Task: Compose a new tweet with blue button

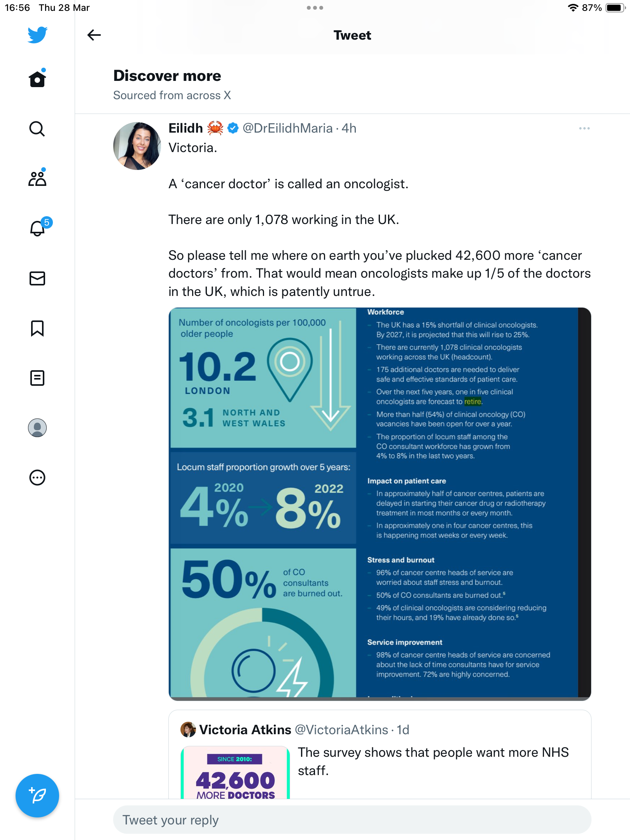Action: [x=37, y=796]
